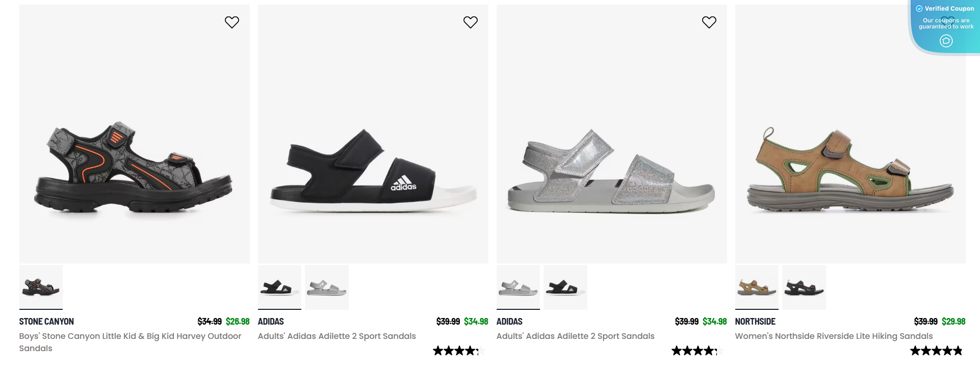Toggle wishlist heart on black Adidas Adilette
The height and width of the screenshot is (371, 980).
(x=471, y=22)
